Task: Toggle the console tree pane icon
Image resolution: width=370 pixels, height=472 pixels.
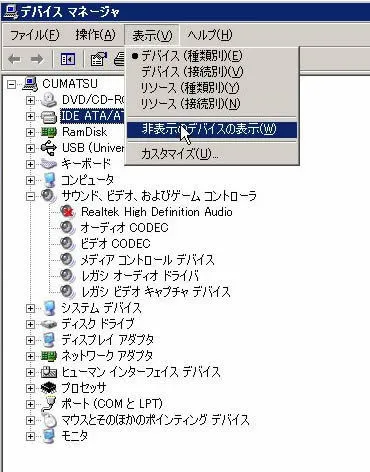Action: (68, 60)
